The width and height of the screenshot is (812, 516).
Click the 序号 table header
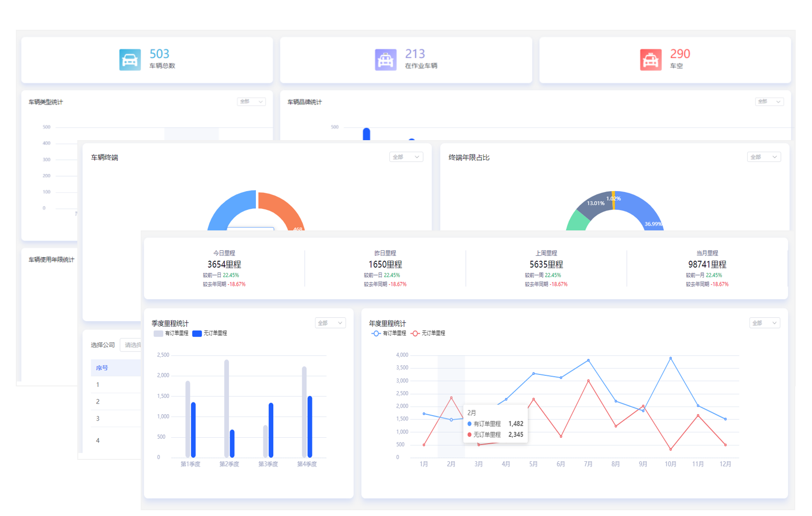[x=102, y=368]
